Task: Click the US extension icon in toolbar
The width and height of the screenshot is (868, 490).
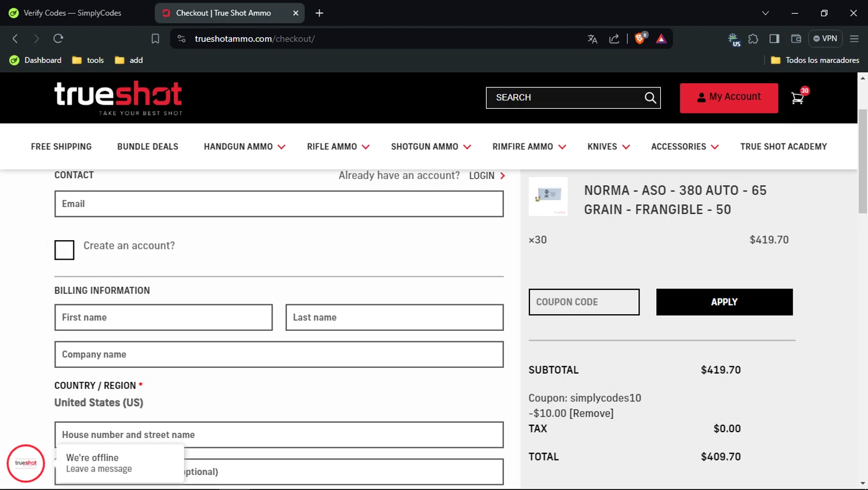Action: (734, 39)
